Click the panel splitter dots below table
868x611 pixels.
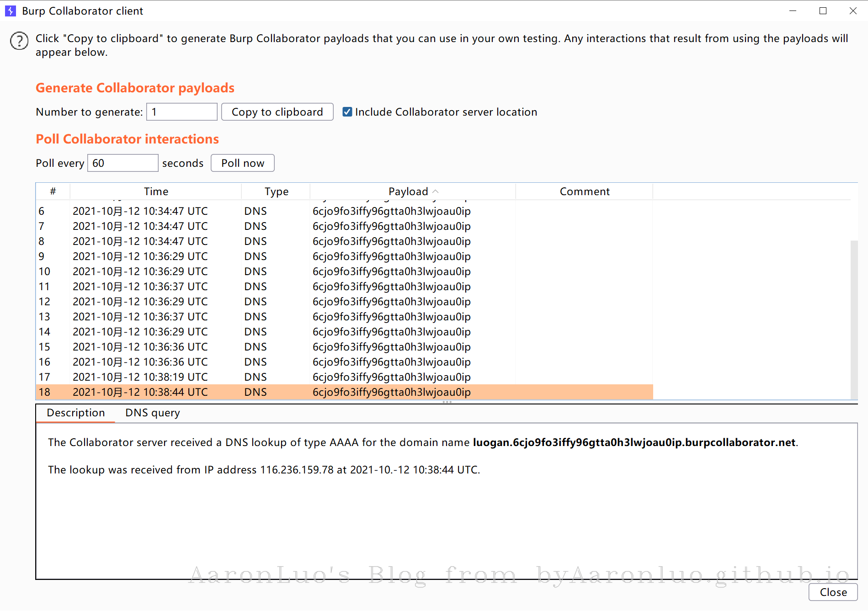447,402
